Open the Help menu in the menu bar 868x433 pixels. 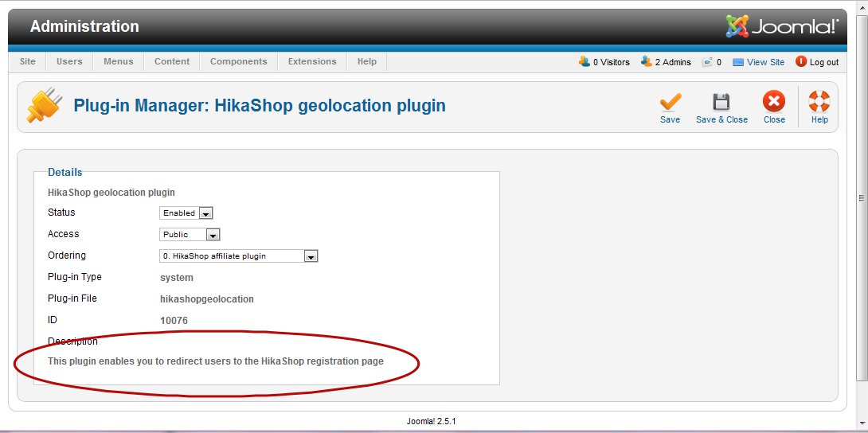pyautogui.click(x=367, y=61)
